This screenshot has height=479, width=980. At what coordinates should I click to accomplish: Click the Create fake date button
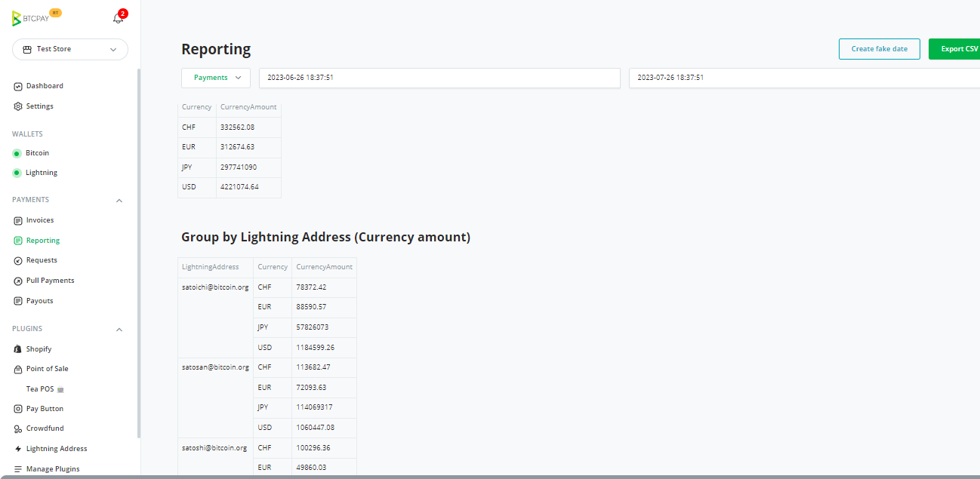pyautogui.click(x=880, y=49)
